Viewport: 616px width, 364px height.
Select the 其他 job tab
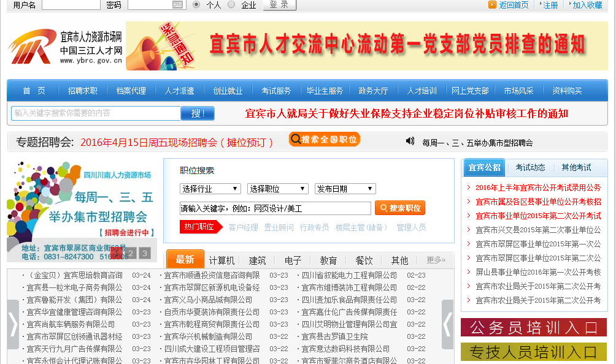tap(399, 260)
